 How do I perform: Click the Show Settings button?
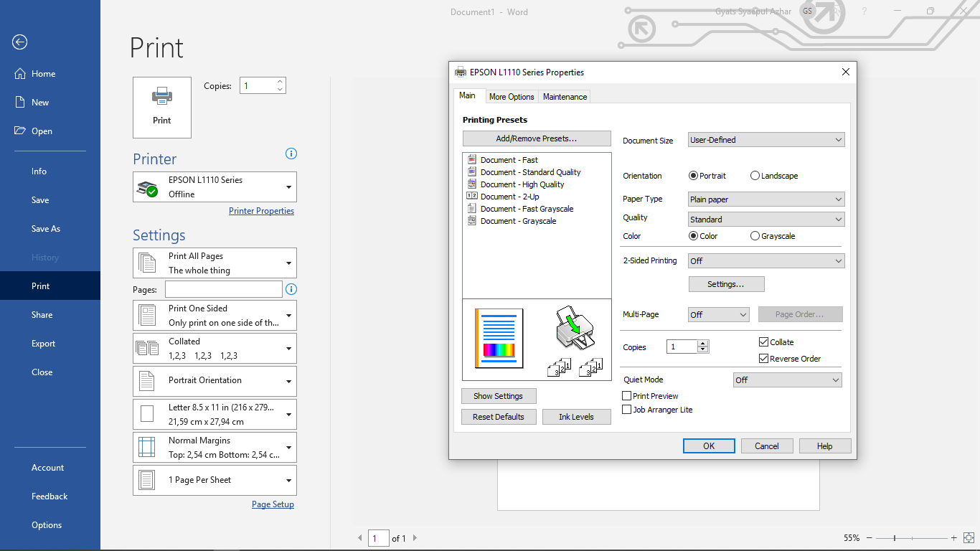click(499, 396)
